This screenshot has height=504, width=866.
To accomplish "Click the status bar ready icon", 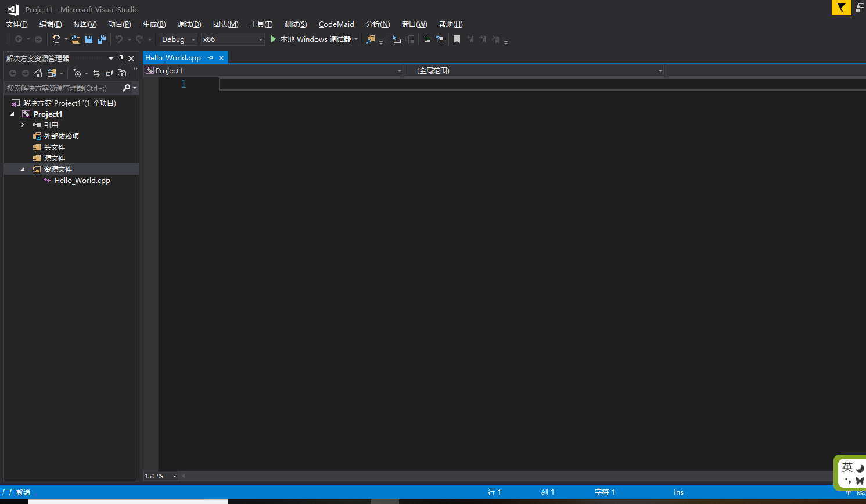I will point(8,492).
